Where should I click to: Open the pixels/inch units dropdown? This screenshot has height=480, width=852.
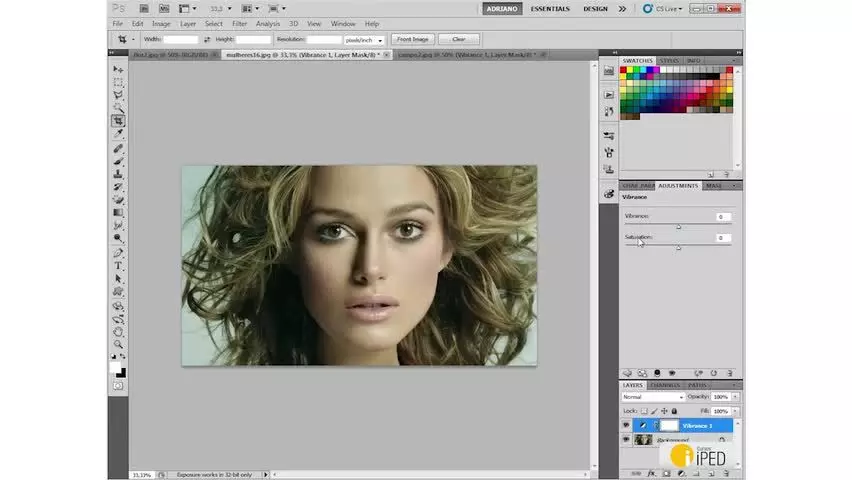coord(364,40)
